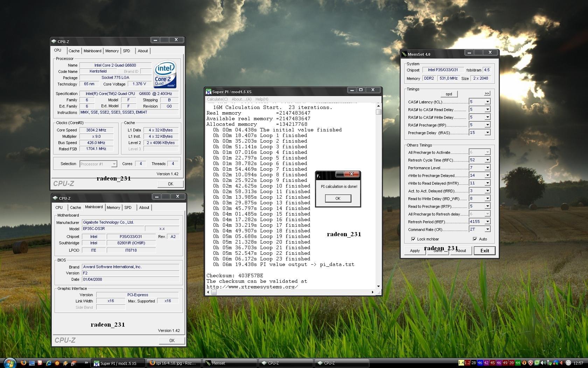Expand the quick launch overflow chevron
Screen dimensions: 588x368
(86, 363)
